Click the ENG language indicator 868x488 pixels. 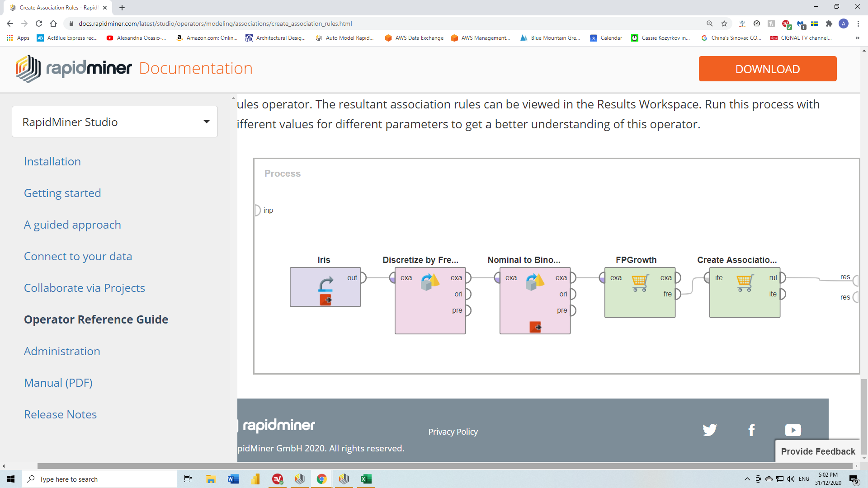point(804,479)
